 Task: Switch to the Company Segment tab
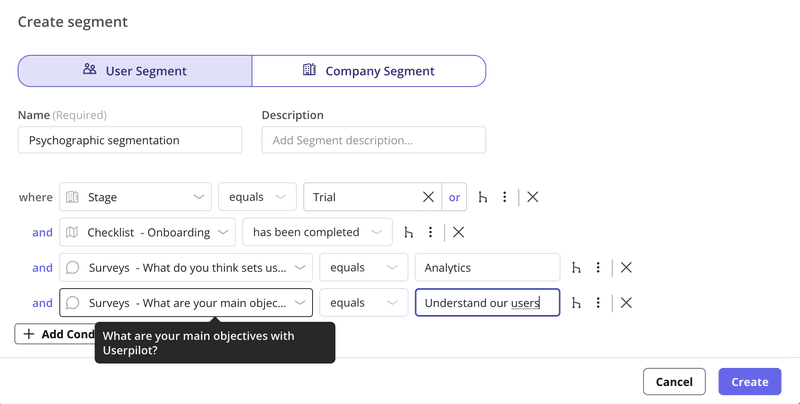(x=368, y=71)
